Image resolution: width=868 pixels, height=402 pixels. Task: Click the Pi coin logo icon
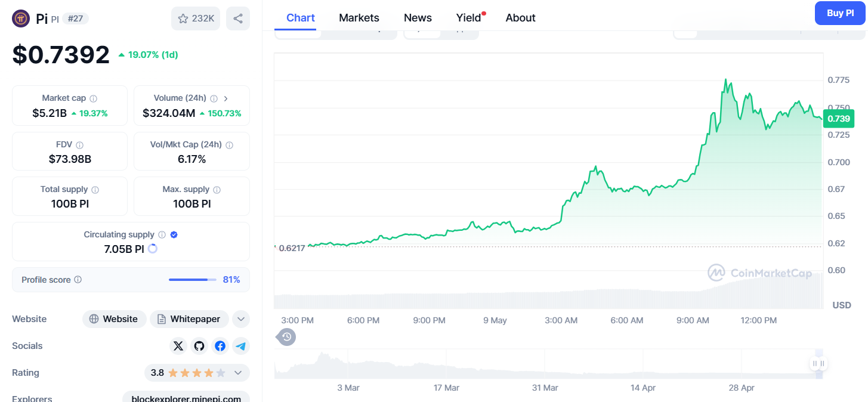(x=21, y=18)
